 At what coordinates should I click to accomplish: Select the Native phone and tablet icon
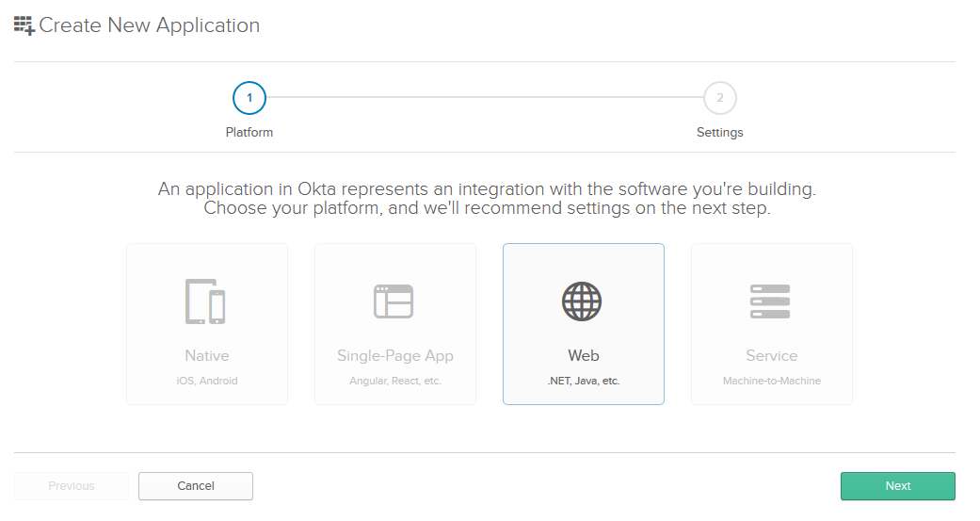[206, 301]
